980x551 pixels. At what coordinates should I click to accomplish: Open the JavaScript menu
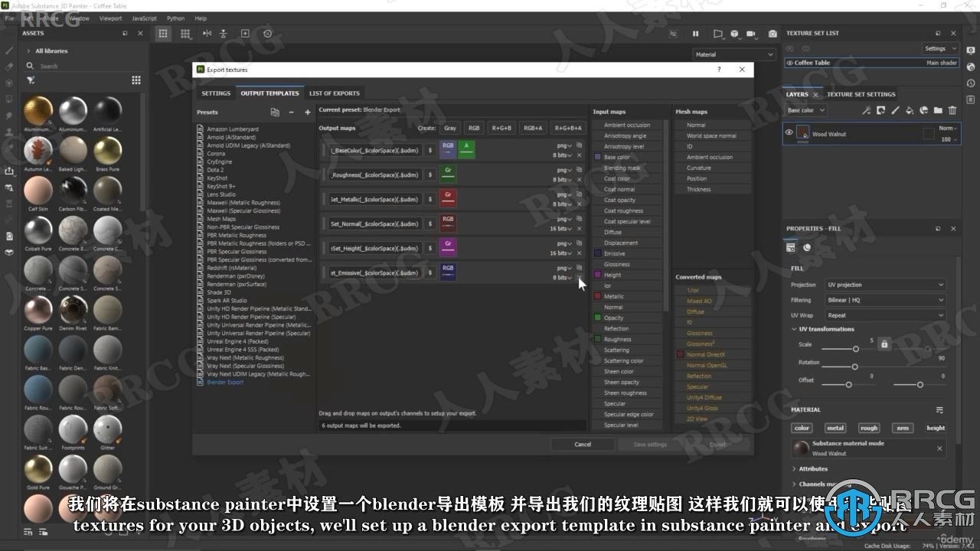[x=144, y=18]
